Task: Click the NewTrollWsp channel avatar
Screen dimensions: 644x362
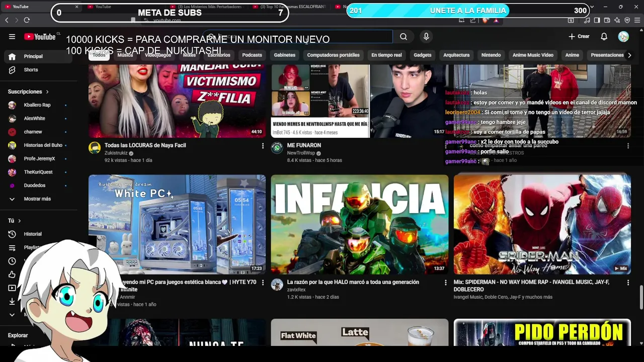Action: (277, 147)
